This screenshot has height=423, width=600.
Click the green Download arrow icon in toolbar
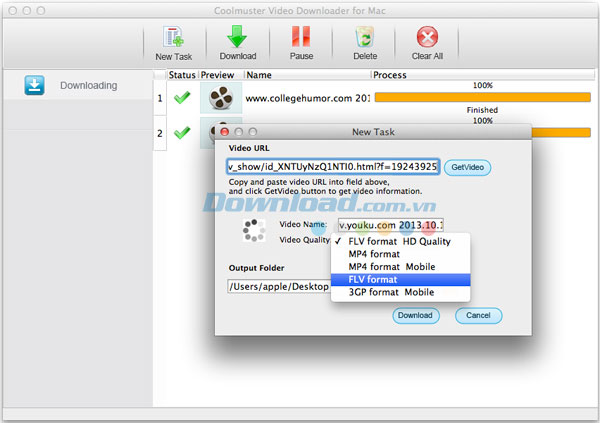pyautogui.click(x=237, y=37)
